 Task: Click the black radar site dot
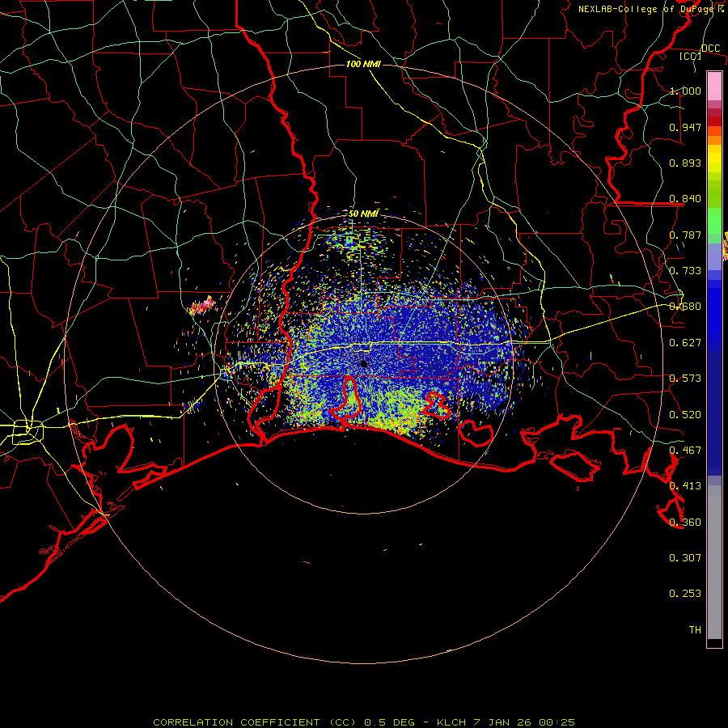click(364, 363)
